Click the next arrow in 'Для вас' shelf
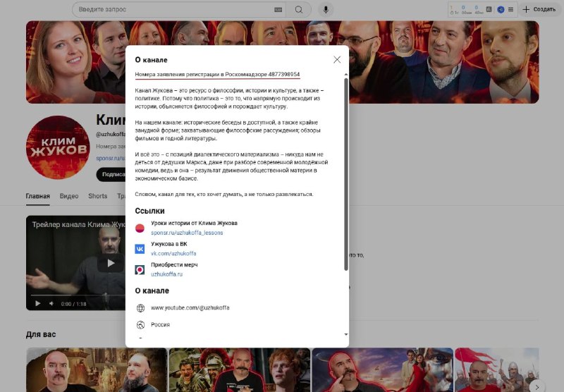The height and width of the screenshot is (392, 564). click(537, 387)
